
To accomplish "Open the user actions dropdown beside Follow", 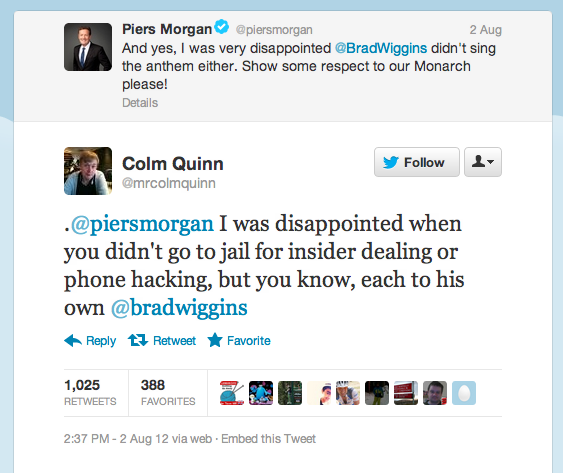I will point(483,162).
